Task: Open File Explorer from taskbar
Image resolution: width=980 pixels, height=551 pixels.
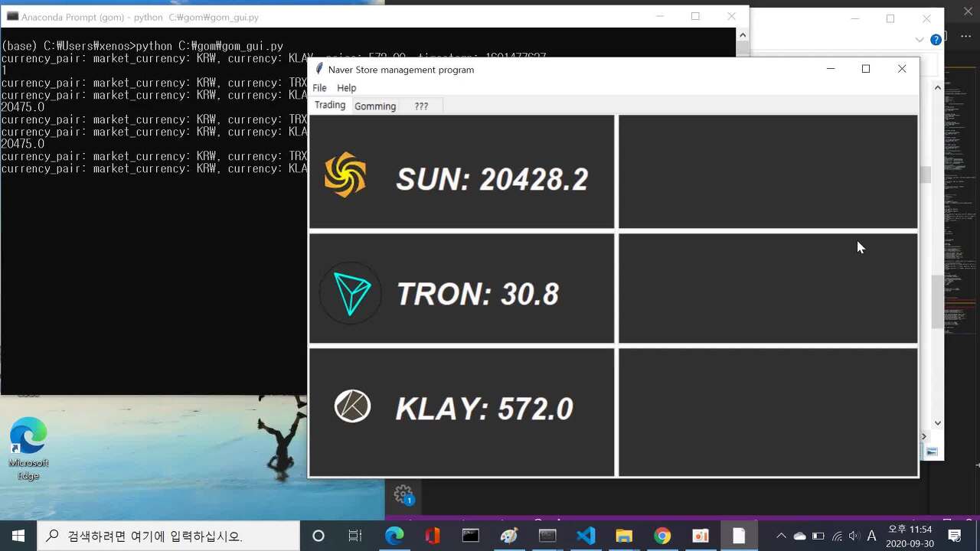Action: (x=624, y=536)
